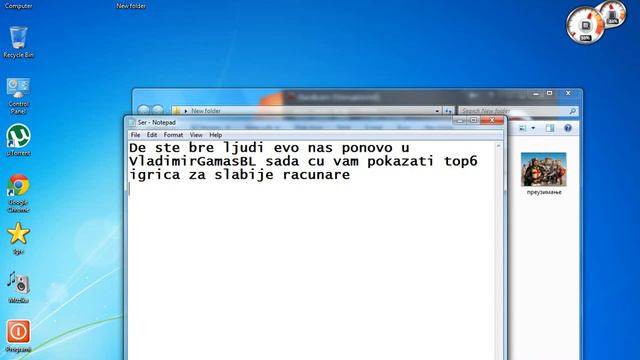Open Notepad's Help menu

point(216,135)
